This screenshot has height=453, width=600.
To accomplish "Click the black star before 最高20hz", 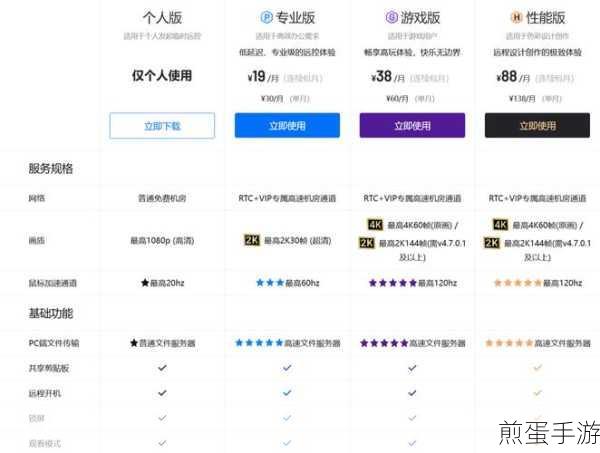I will pos(145,283).
